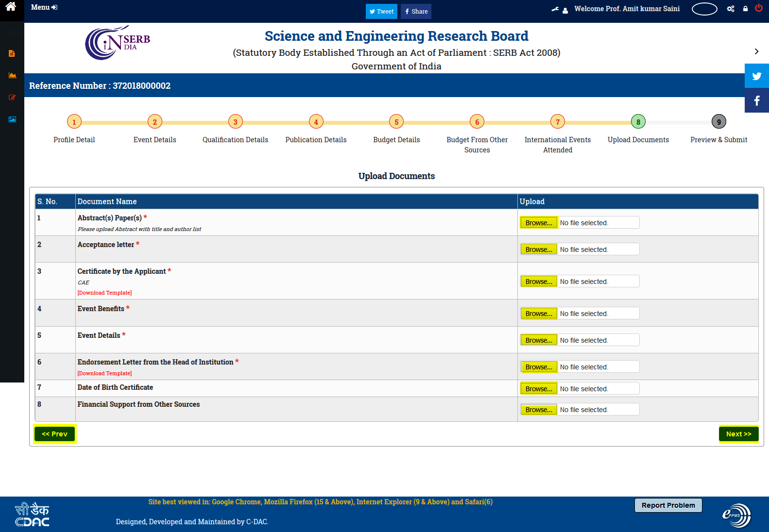Viewport: 769px width, 532px height.
Task: Click the area chart icon in sidebar
Action: 12,75
